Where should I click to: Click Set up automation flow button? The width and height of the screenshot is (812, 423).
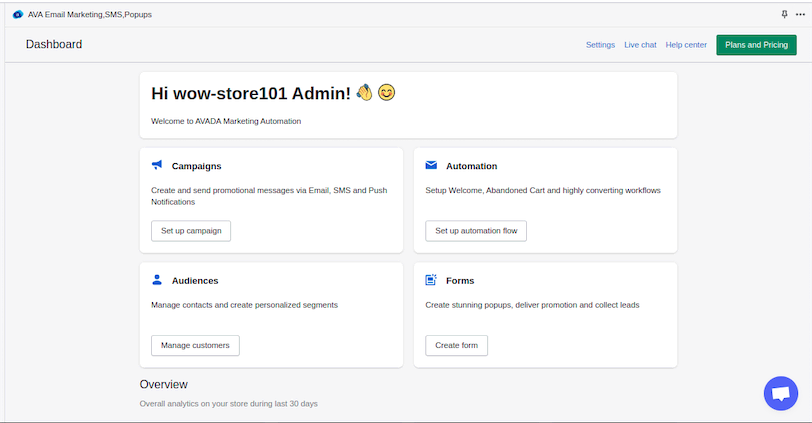[x=476, y=231]
